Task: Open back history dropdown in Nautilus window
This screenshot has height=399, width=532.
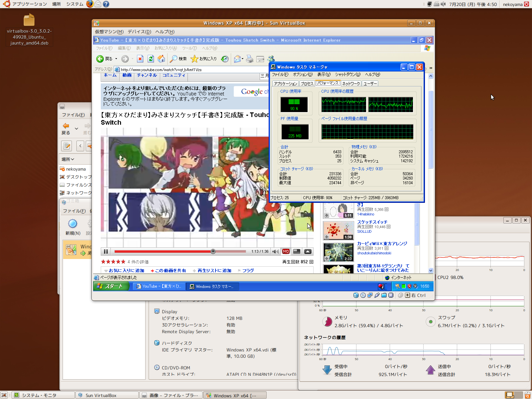Action: pos(76,128)
